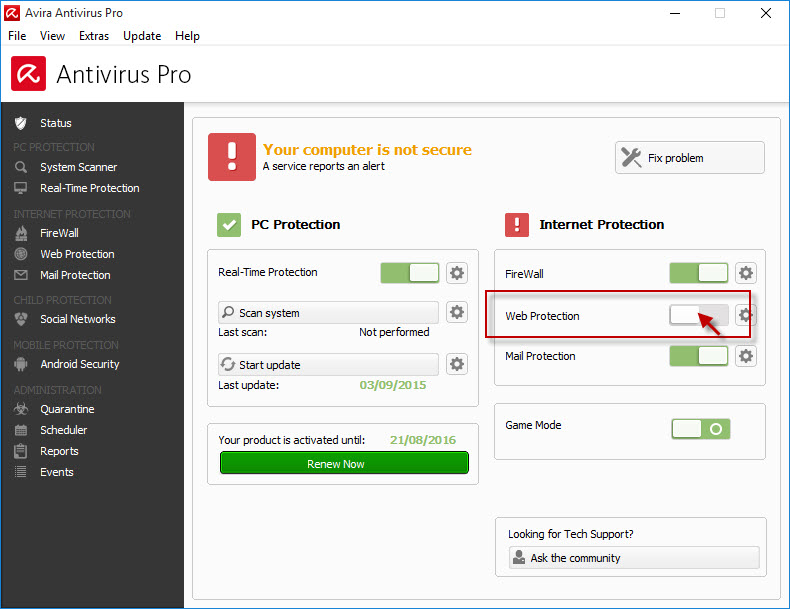The image size is (790, 609).
Task: Click the Real-Time Protection monitor icon
Action: click(21, 188)
